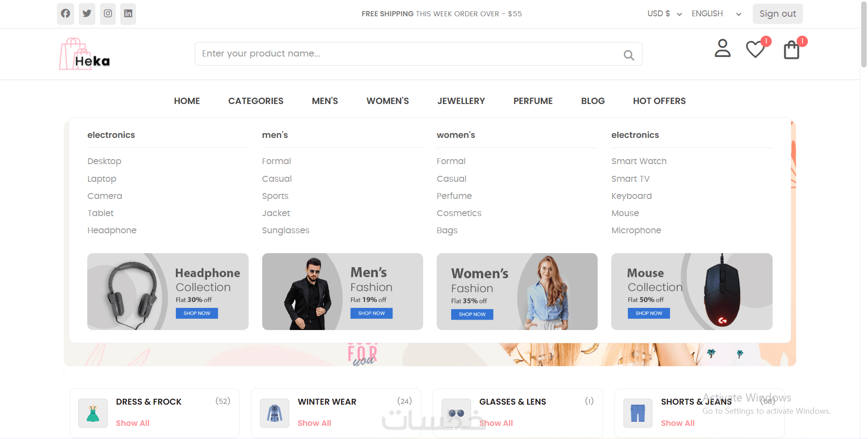
Task: Click the search magnifier icon
Action: click(629, 55)
